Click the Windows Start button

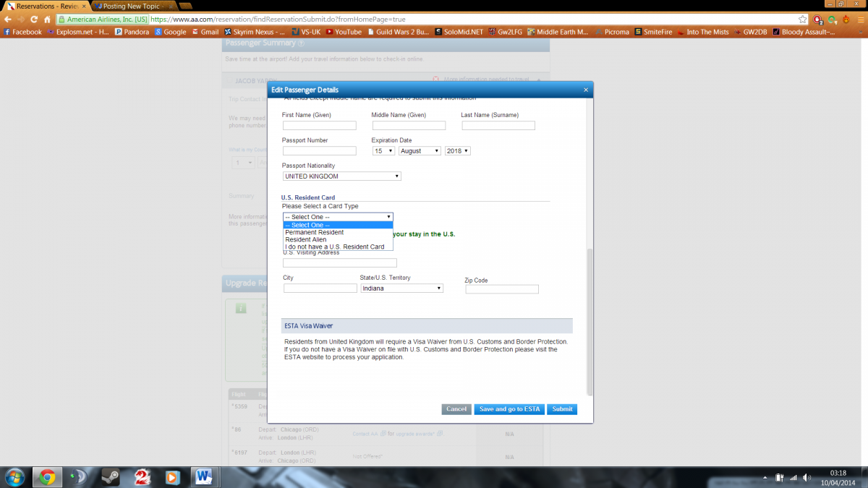tap(14, 477)
